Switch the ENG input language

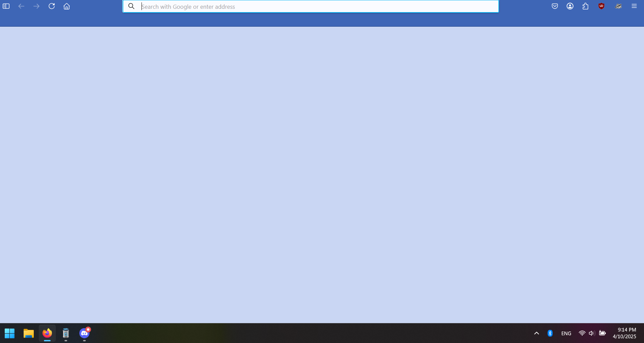point(566,333)
